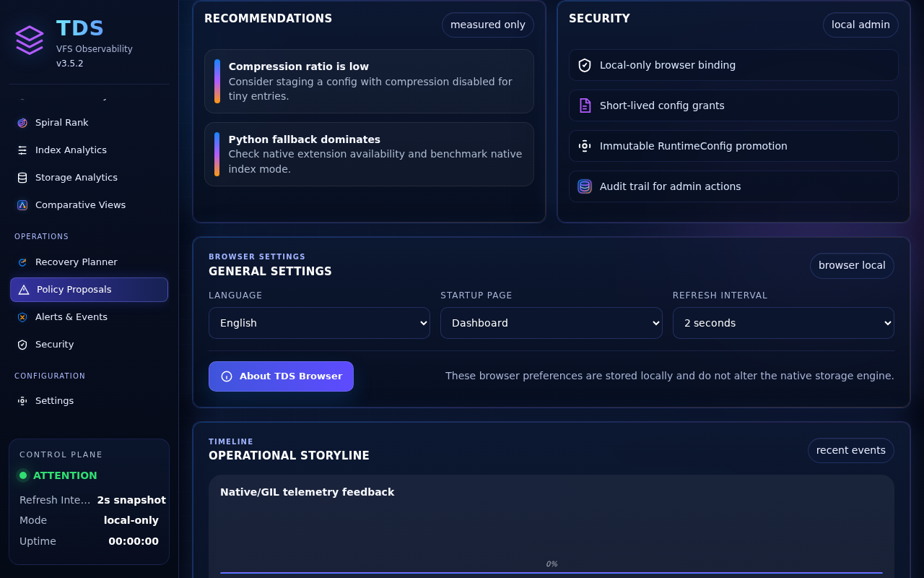This screenshot has height=578, width=924.
Task: Click the Comparative Views icon
Action: (x=22, y=205)
